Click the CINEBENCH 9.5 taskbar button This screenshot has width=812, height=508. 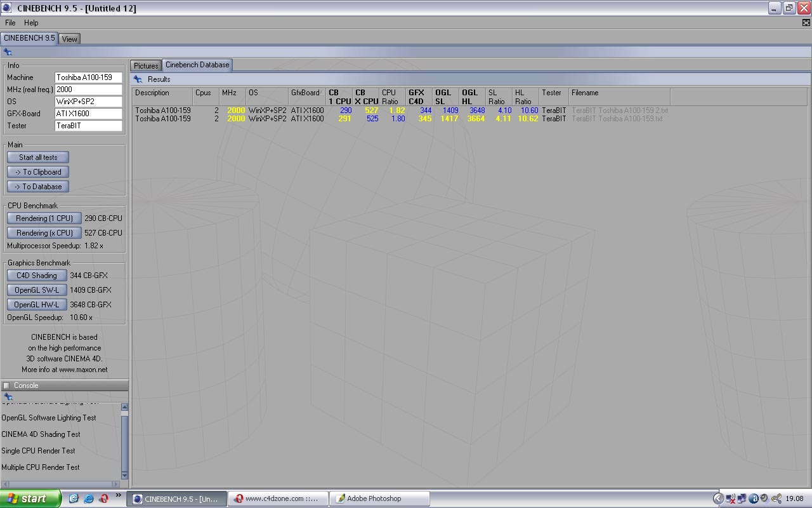click(x=176, y=498)
